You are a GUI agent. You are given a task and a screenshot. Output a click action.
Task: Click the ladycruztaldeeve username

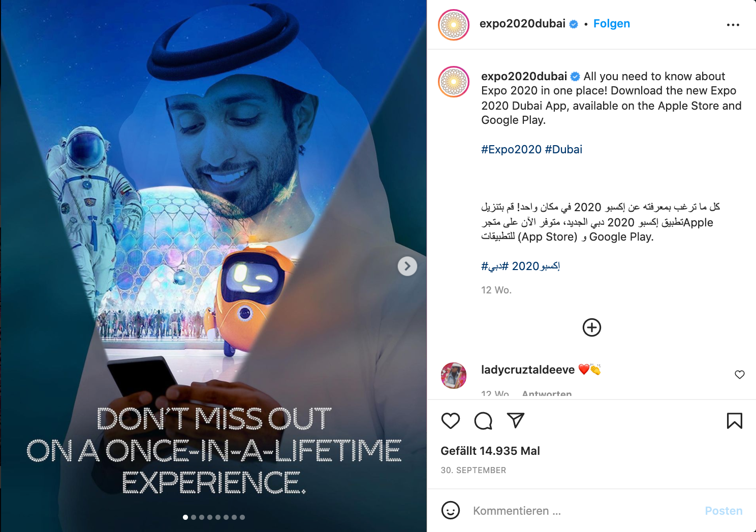tap(528, 370)
